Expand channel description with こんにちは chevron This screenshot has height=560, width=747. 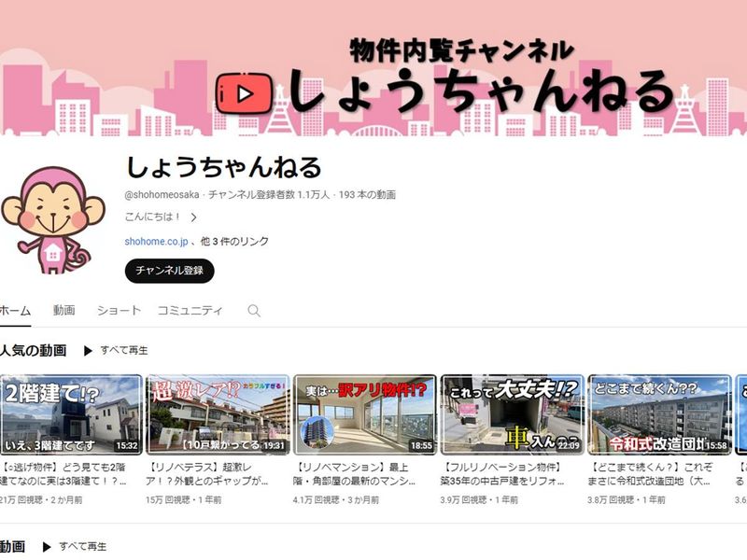click(x=194, y=217)
